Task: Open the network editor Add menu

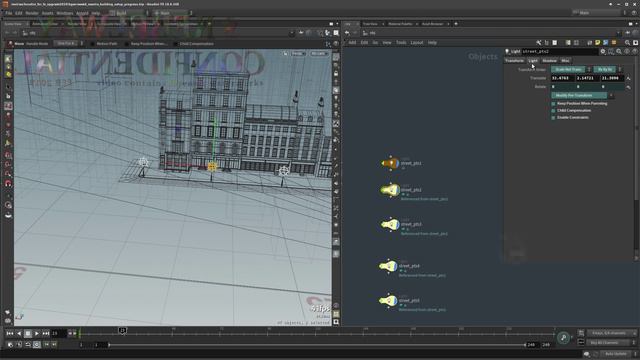Action: pos(352,42)
